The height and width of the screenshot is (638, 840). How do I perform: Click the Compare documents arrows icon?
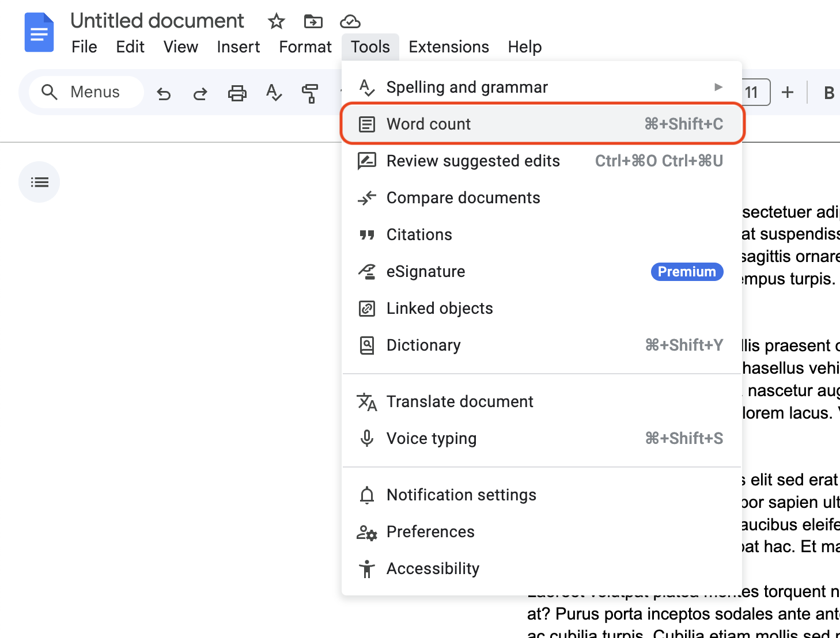(367, 198)
